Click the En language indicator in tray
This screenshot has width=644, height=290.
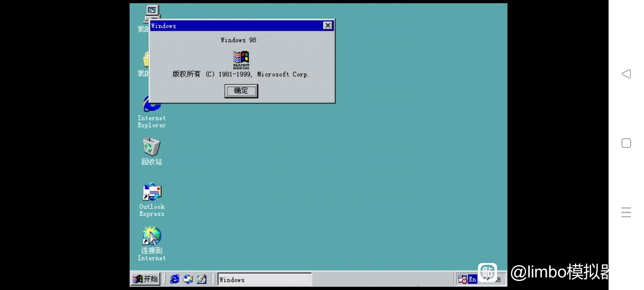[472, 279]
